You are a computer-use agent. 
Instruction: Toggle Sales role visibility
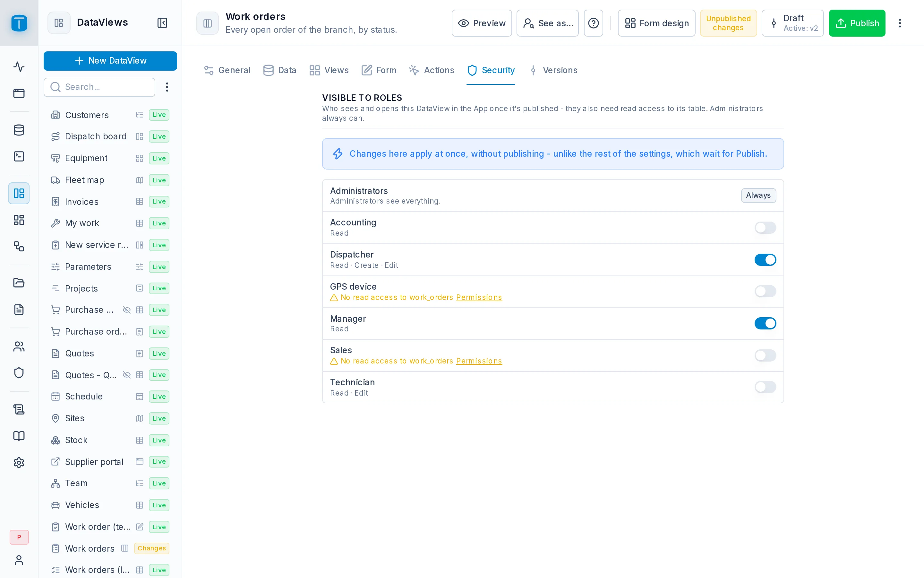coord(765,355)
